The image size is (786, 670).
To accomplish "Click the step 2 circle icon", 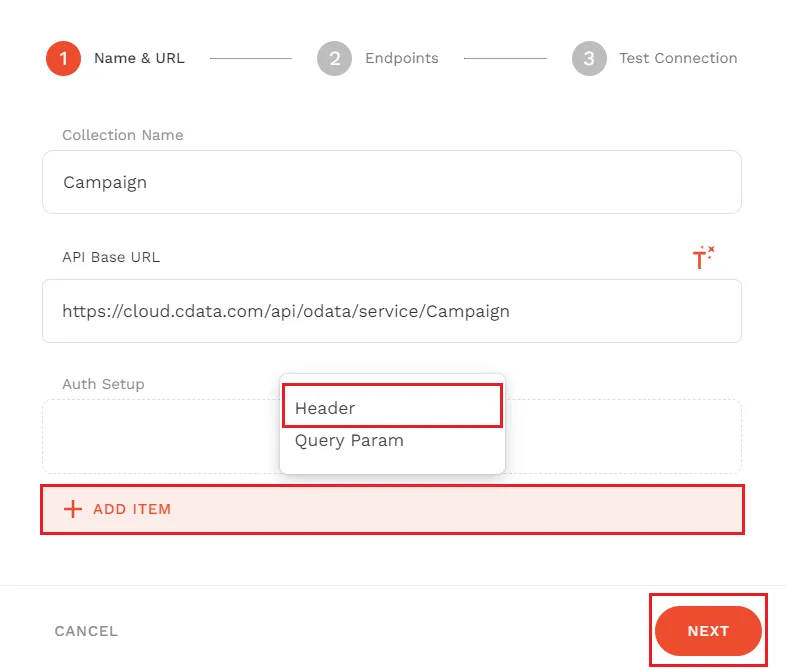I will point(334,58).
